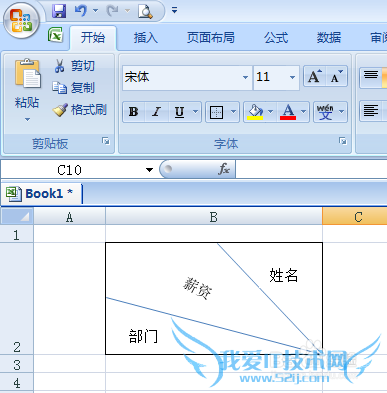Click the 部门 text in cell B2
387x393 pixels.
tap(143, 336)
